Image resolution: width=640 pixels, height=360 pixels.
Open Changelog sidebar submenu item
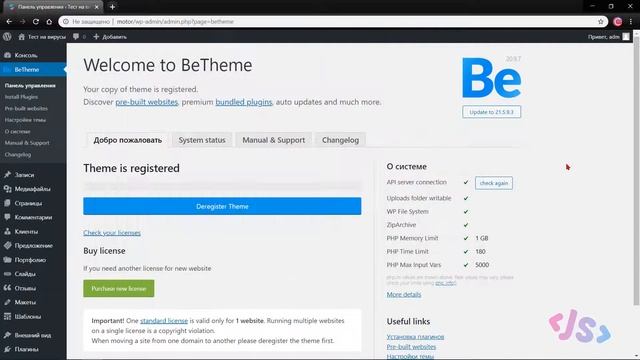pyautogui.click(x=18, y=155)
